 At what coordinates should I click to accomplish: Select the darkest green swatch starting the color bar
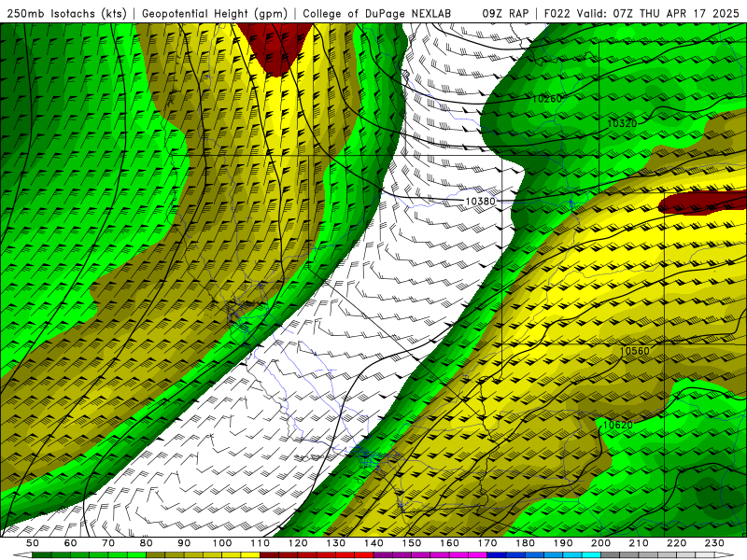point(42,555)
